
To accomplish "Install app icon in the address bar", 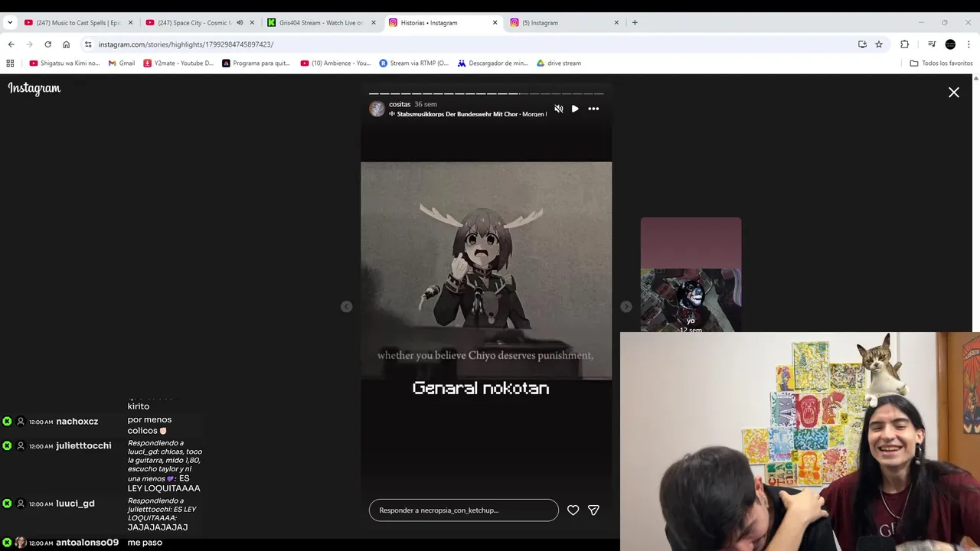I will pos(862,44).
